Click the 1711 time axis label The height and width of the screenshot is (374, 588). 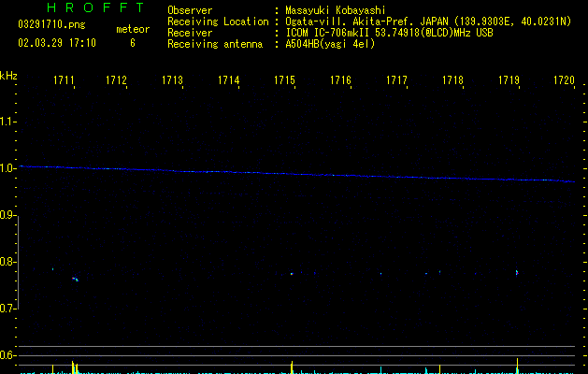64,80
